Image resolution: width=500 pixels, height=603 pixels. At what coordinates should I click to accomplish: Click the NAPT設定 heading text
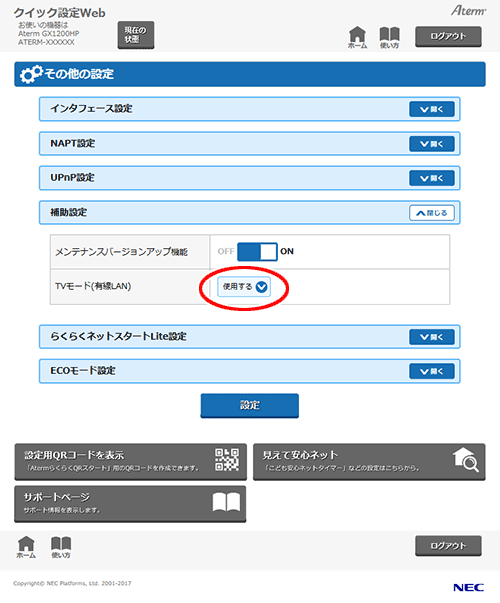pyautogui.click(x=73, y=143)
